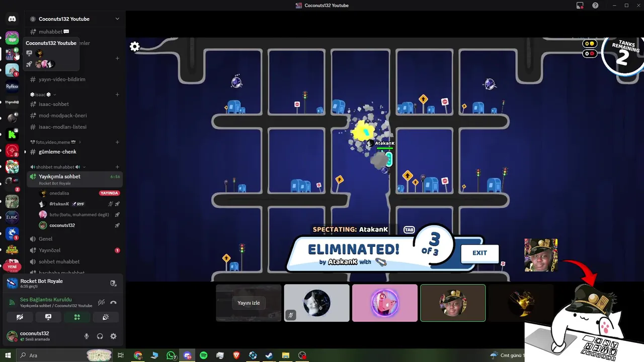The image size is (644, 362).
Task: Open gümleme-chenk channel
Action: coord(74,152)
